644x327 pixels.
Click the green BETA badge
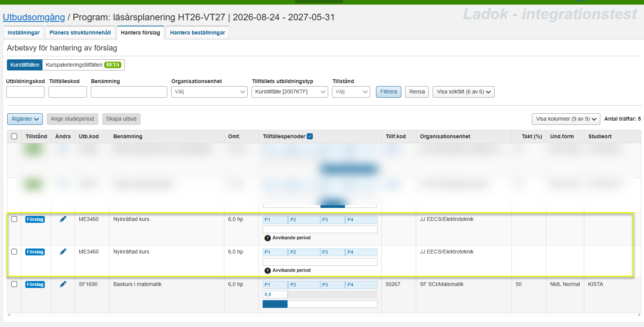pyautogui.click(x=113, y=65)
